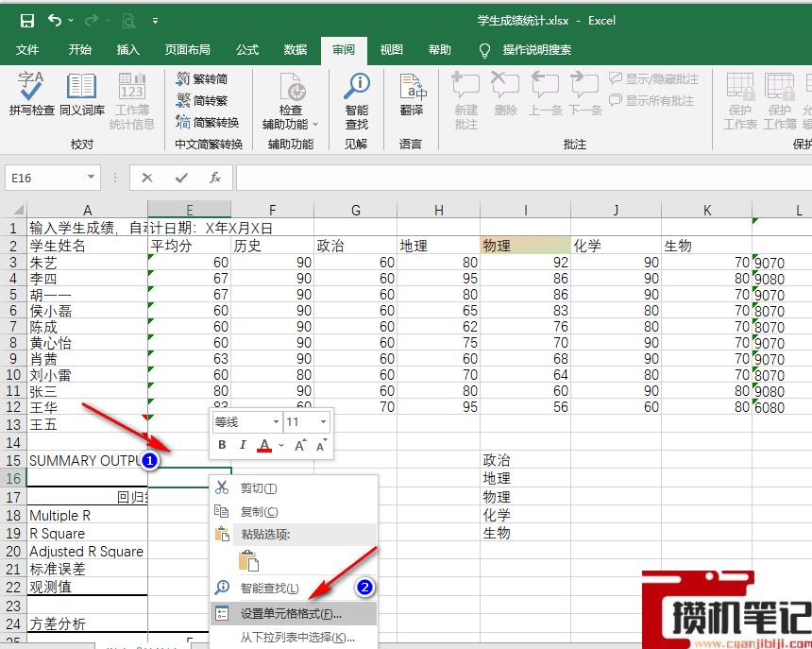Run the 拼写检查 spell check tool

(31, 94)
